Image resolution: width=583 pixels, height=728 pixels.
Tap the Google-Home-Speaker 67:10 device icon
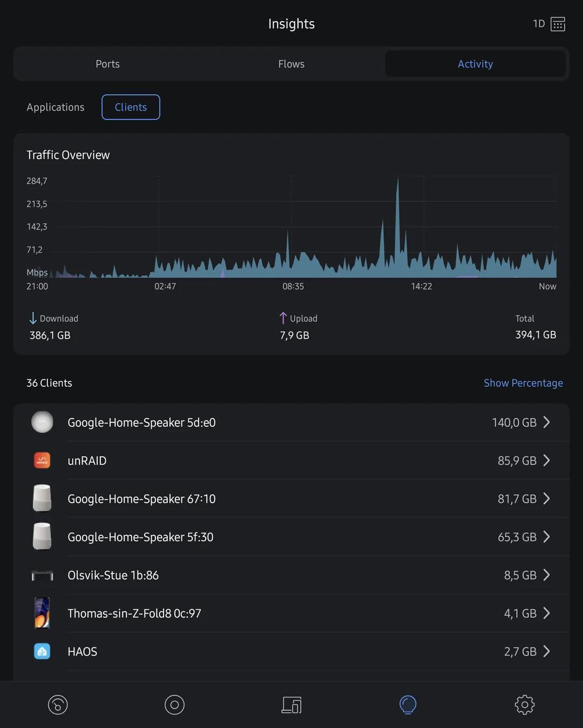point(42,498)
